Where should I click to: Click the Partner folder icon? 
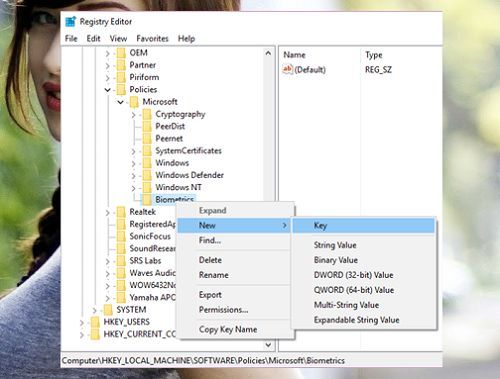coord(121,65)
